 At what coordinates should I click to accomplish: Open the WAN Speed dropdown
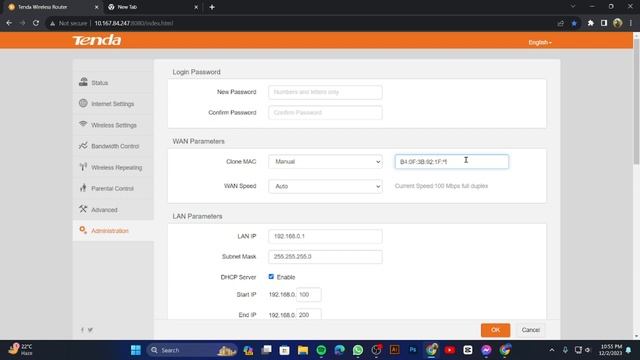pos(325,186)
